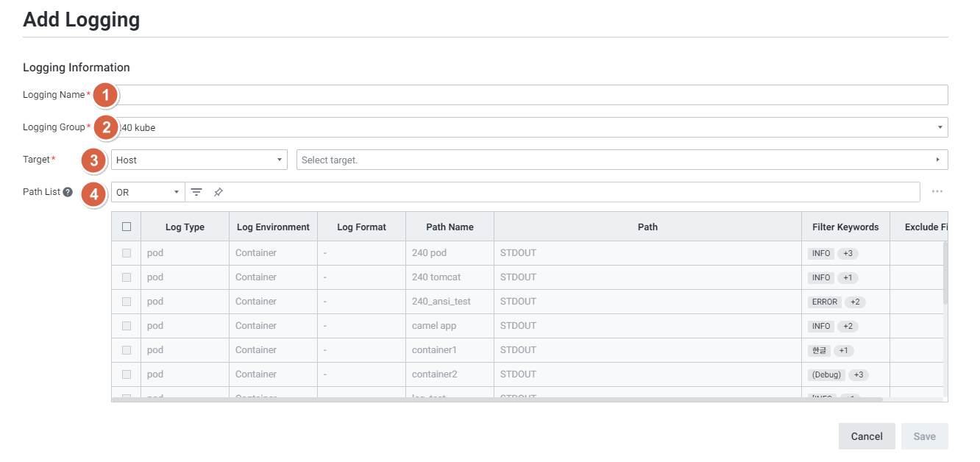This screenshot has width=980, height=462.
Task: Click the pin icon in Path List
Action: point(219,192)
